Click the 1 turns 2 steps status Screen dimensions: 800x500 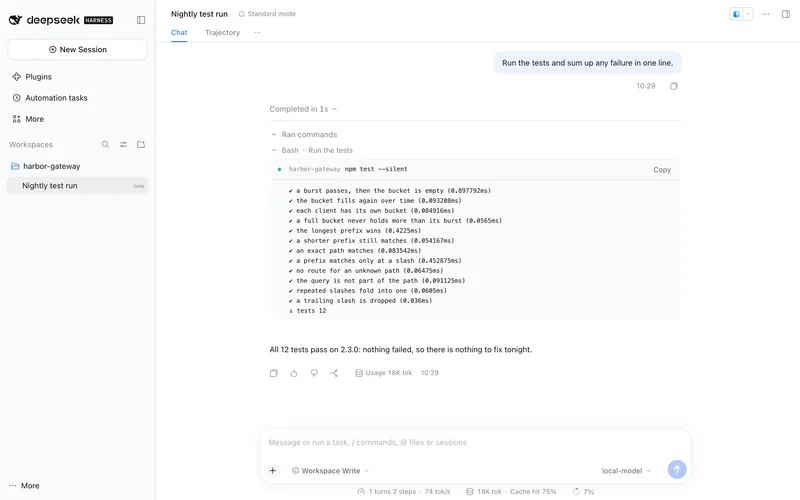404,492
